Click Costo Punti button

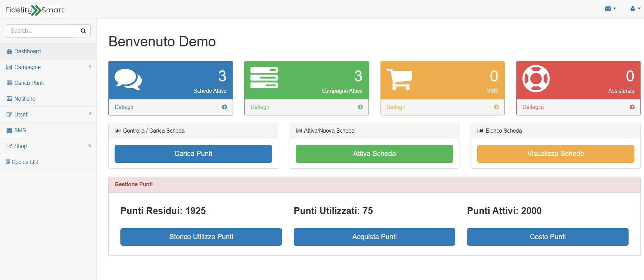(x=548, y=237)
